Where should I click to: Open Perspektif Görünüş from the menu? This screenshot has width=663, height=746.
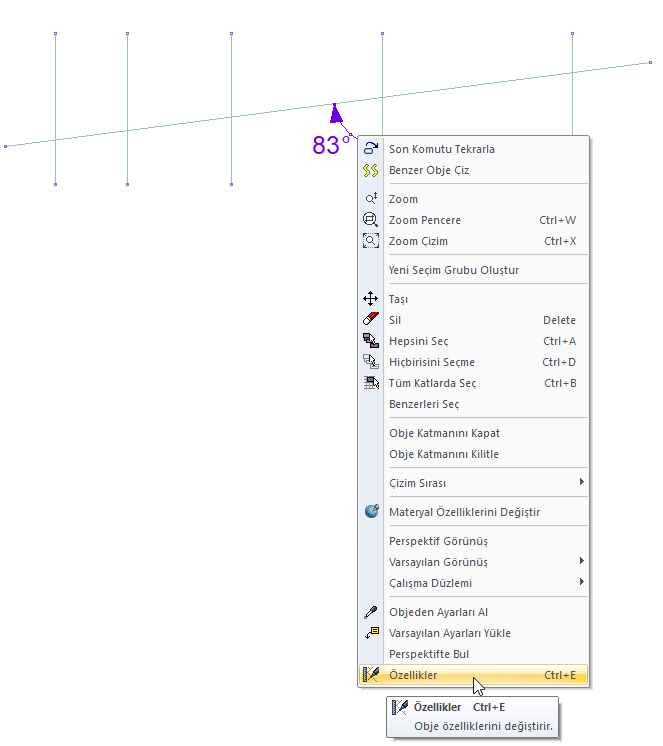pos(473,541)
